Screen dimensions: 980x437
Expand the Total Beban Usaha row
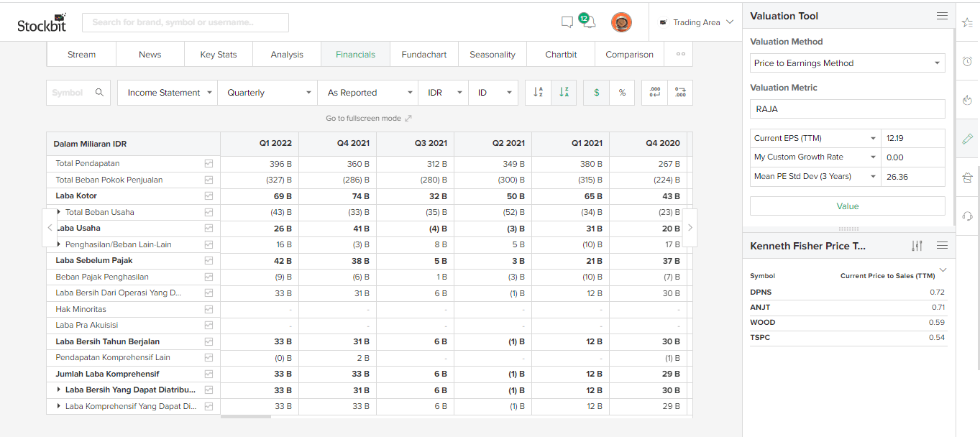tap(59, 212)
